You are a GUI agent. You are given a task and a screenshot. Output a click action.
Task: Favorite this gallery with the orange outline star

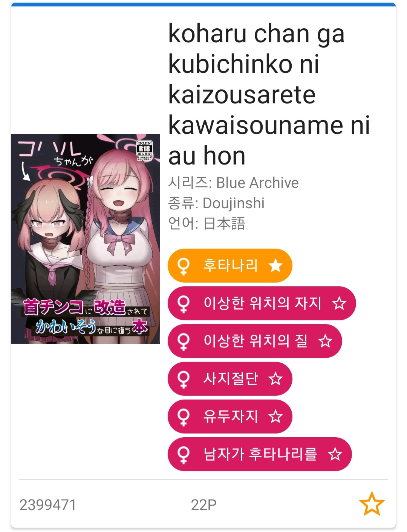372,504
